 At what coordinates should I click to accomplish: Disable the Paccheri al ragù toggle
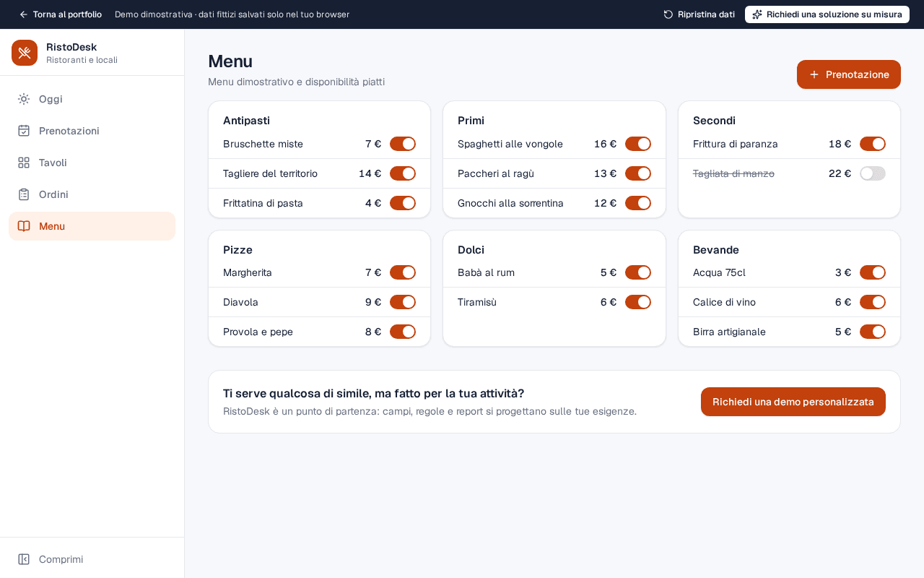[638, 173]
